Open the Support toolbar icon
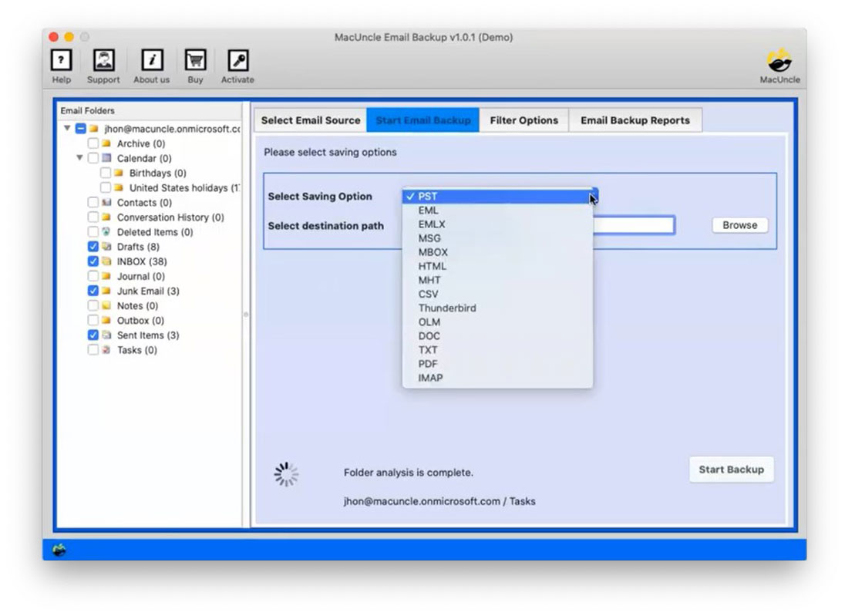This screenshot has height=616, width=845. point(103,60)
